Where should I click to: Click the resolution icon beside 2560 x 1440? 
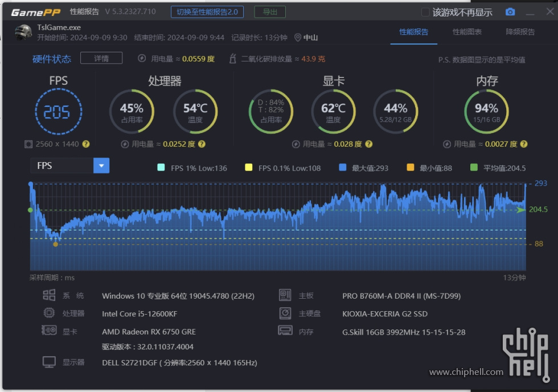(28, 144)
